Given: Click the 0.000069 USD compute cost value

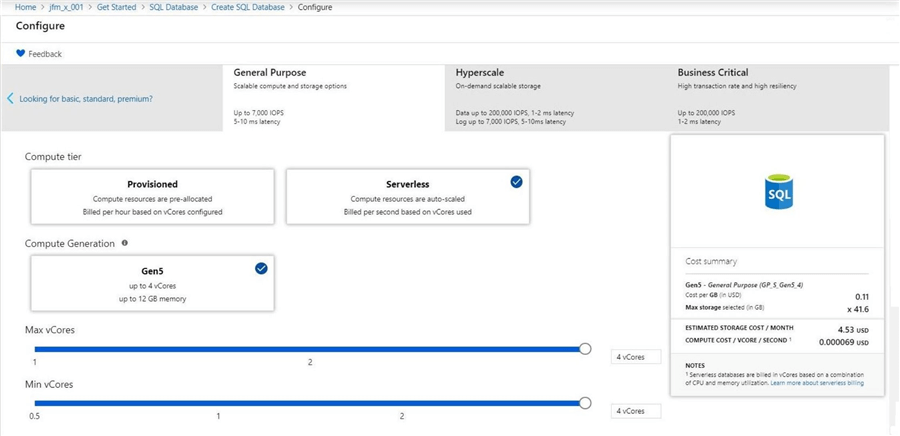Looking at the screenshot, I should click(844, 342).
